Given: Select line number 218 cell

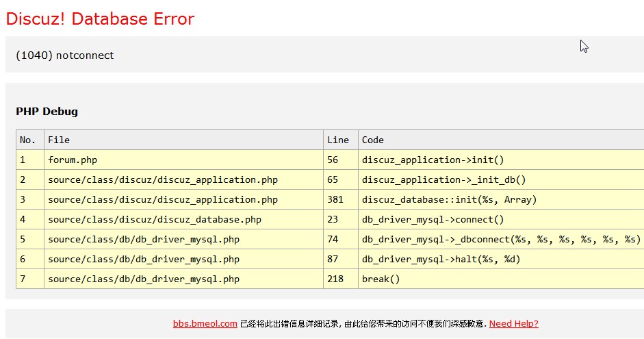Looking at the screenshot, I should coord(335,279).
